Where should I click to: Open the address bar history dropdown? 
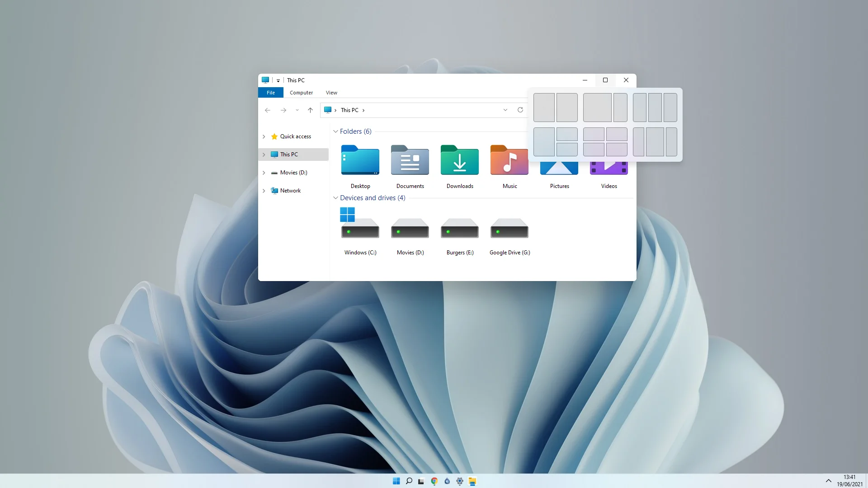(505, 110)
